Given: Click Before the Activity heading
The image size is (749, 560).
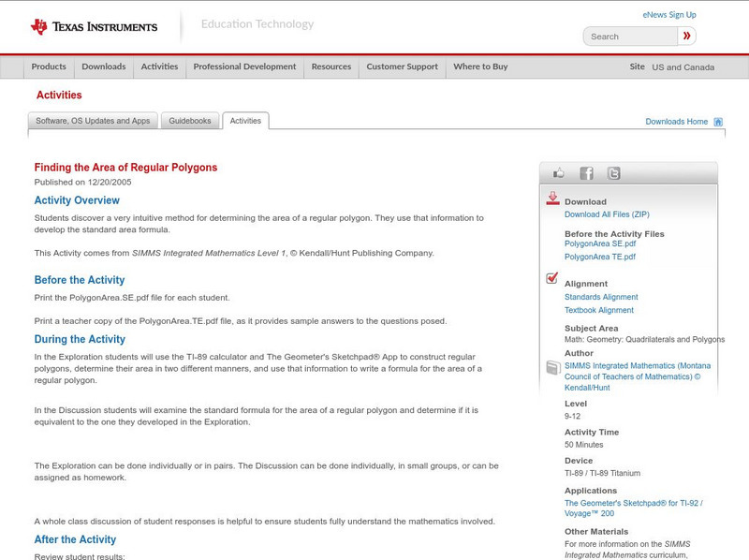Looking at the screenshot, I should pyautogui.click(x=80, y=280).
